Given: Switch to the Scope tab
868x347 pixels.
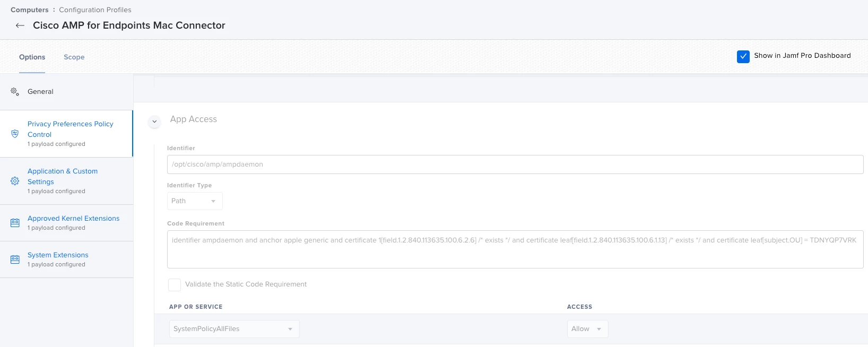Looking at the screenshot, I should pyautogui.click(x=74, y=57).
